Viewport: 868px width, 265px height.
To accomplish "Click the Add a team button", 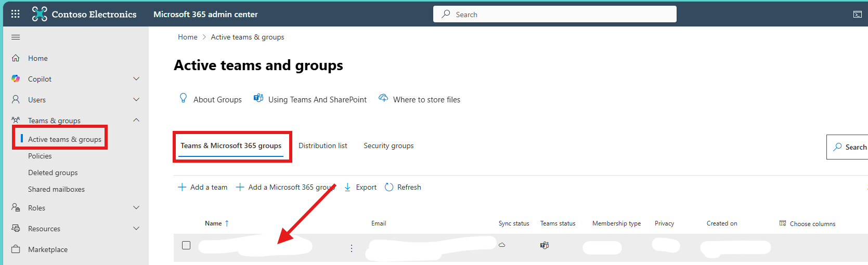I will tap(203, 187).
